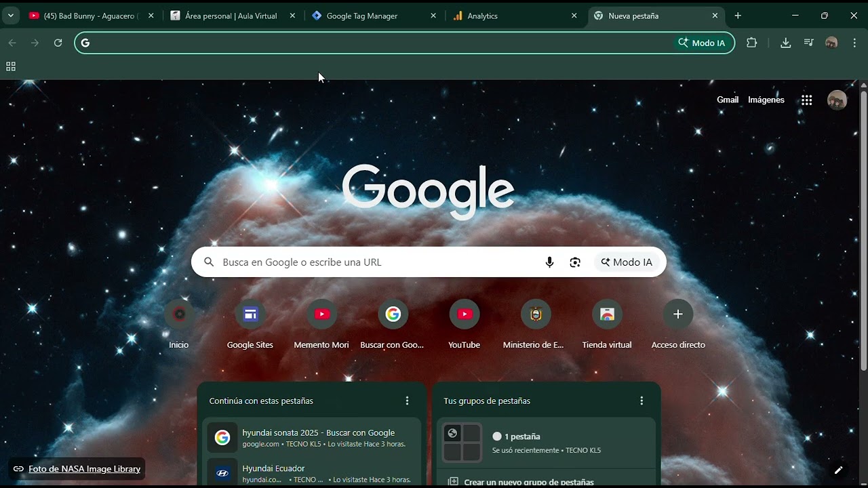Close the Analytics tab
The image size is (868, 488).
coord(574,16)
